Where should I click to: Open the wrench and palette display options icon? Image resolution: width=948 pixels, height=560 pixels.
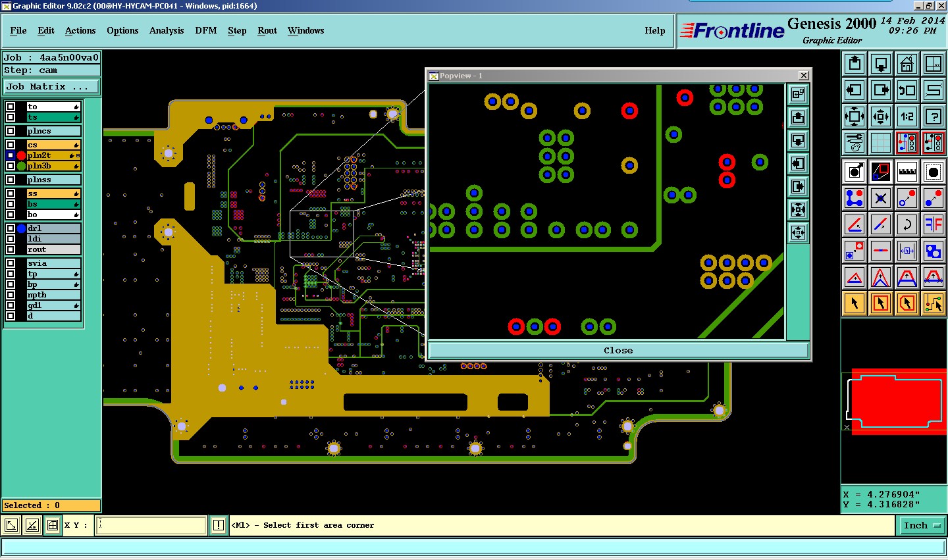[855, 142]
